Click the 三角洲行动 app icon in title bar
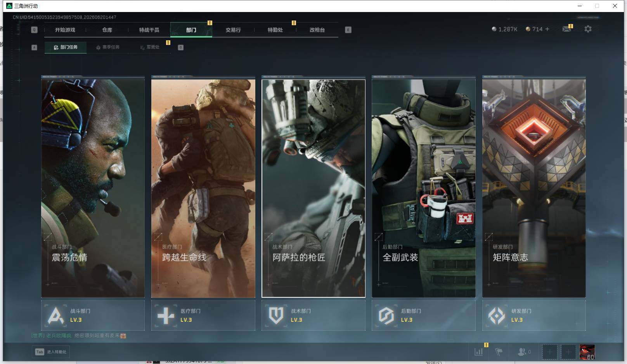This screenshot has width=627, height=364. (9, 6)
